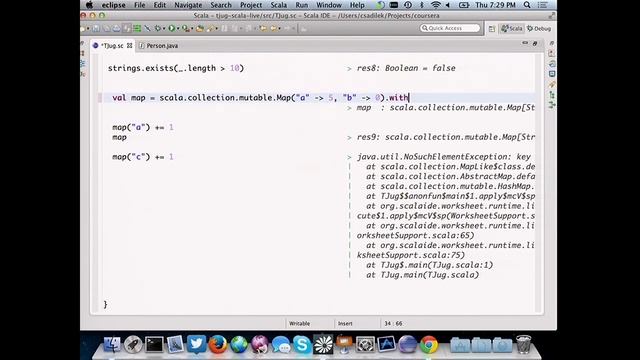The image size is (640, 360).
Task: Open the Apple menu
Action: pos(89,5)
